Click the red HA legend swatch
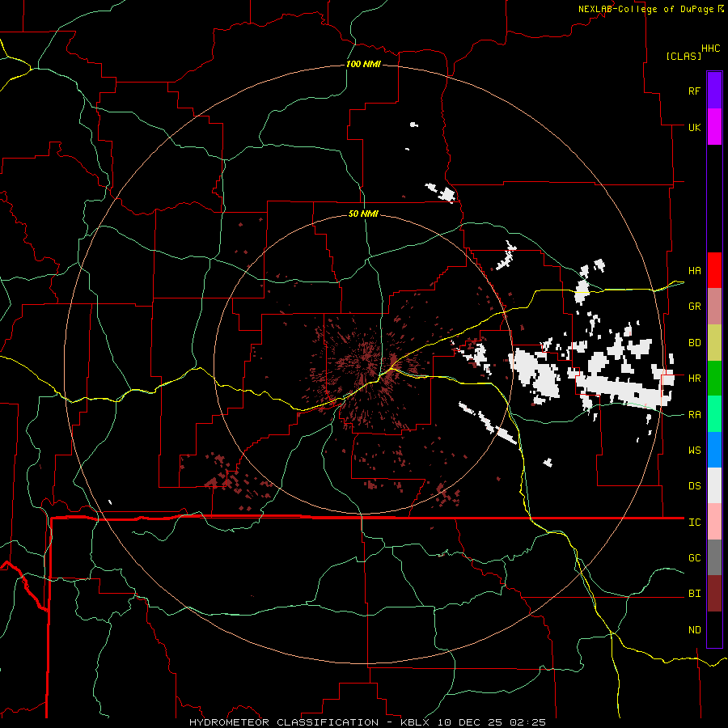Image resolution: width=728 pixels, height=728 pixels. pyautogui.click(x=714, y=270)
